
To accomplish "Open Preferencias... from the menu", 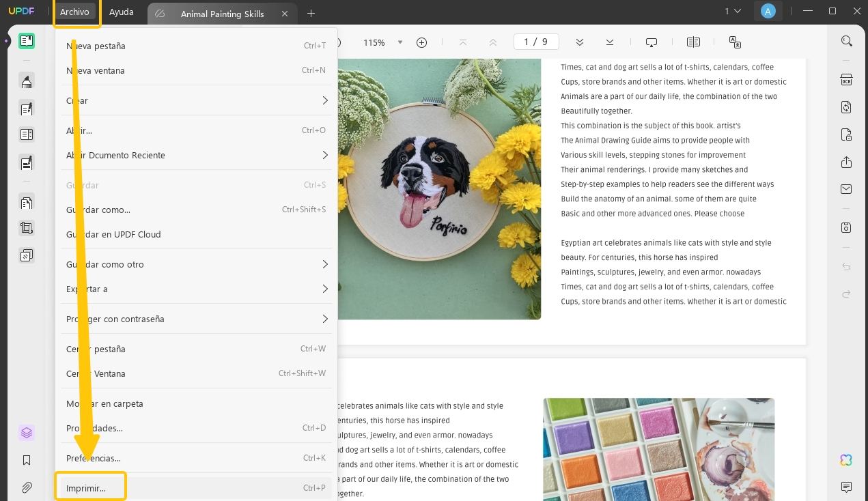I will pos(196,458).
